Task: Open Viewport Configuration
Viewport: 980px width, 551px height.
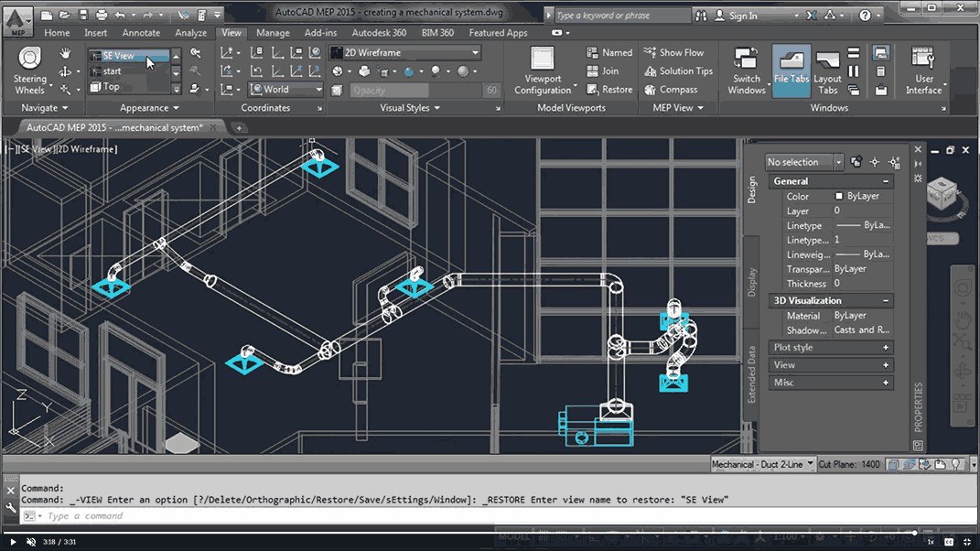Action: 543,70
